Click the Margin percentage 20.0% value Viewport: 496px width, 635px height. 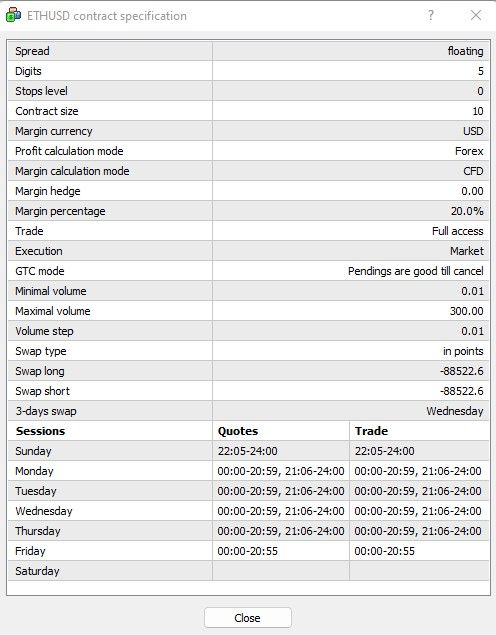[x=467, y=211]
